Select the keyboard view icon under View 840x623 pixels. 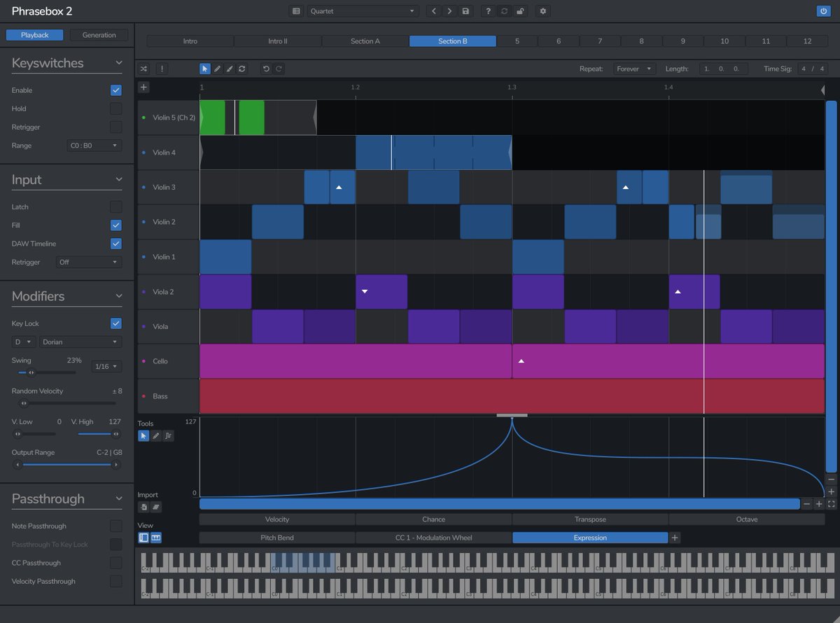point(156,538)
